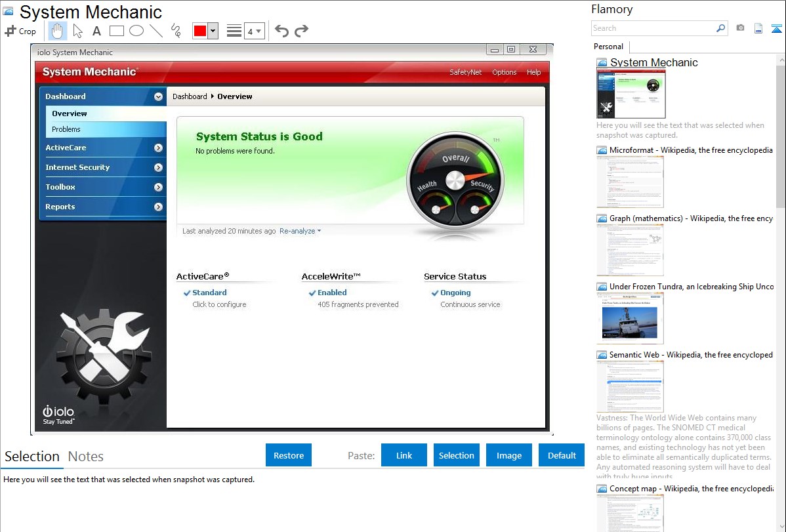Switch to the Notes tab
The image size is (786, 532).
pos(86,457)
